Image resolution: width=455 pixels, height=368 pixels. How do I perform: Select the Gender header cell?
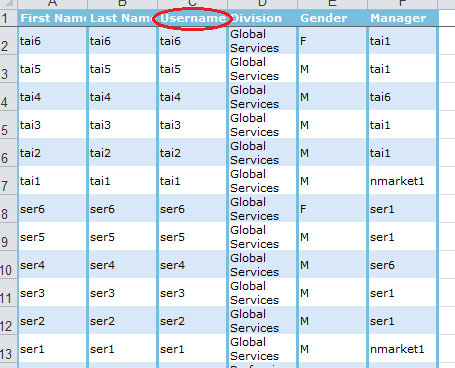tap(332, 18)
